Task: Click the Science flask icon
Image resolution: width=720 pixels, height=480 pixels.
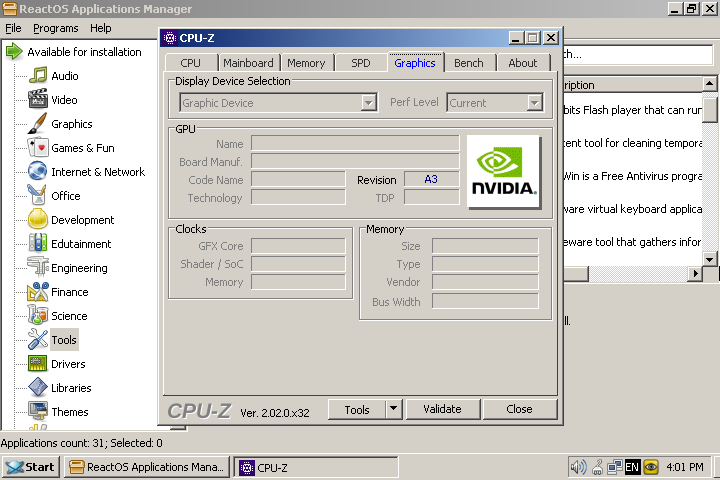Action: tap(38, 315)
